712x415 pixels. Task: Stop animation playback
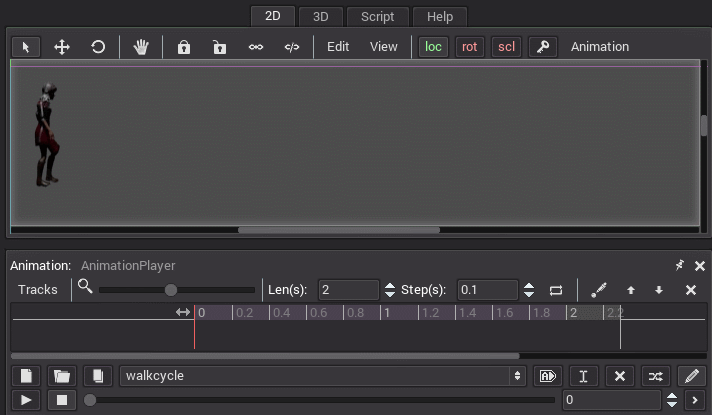pyautogui.click(x=62, y=400)
